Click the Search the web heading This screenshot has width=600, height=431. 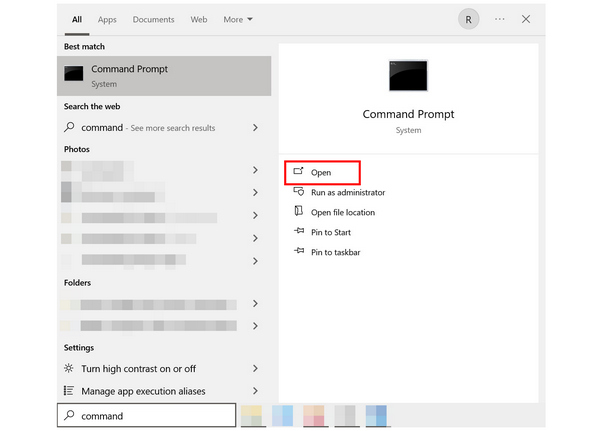click(92, 106)
